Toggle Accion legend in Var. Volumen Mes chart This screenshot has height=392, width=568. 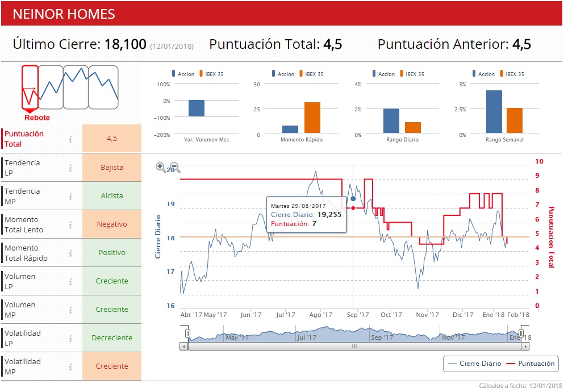point(183,74)
